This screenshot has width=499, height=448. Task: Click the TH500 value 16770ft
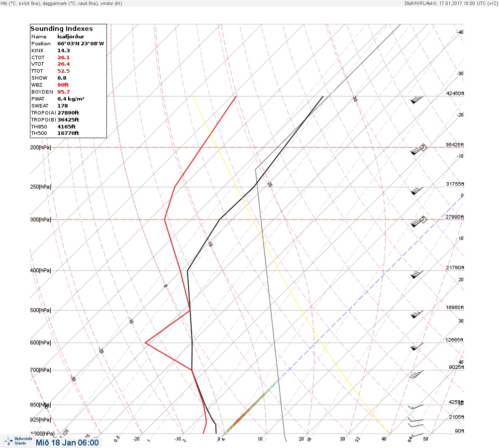coord(68,133)
